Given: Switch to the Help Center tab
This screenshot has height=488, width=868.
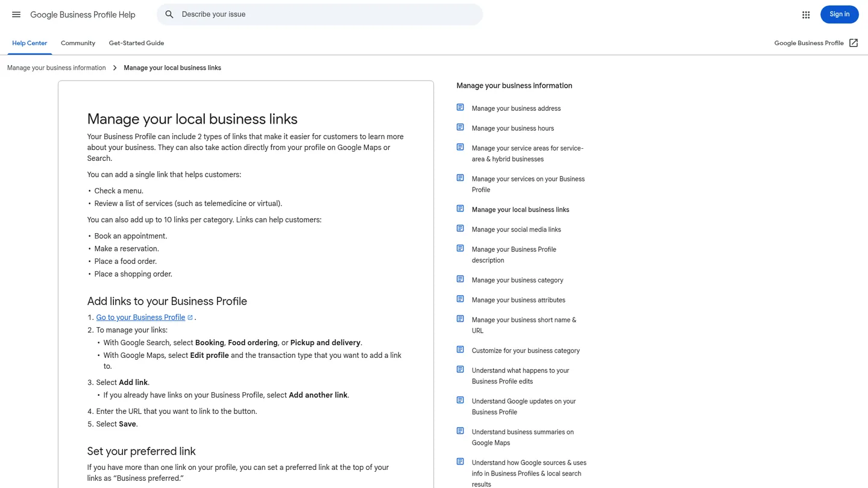Looking at the screenshot, I should [30, 43].
